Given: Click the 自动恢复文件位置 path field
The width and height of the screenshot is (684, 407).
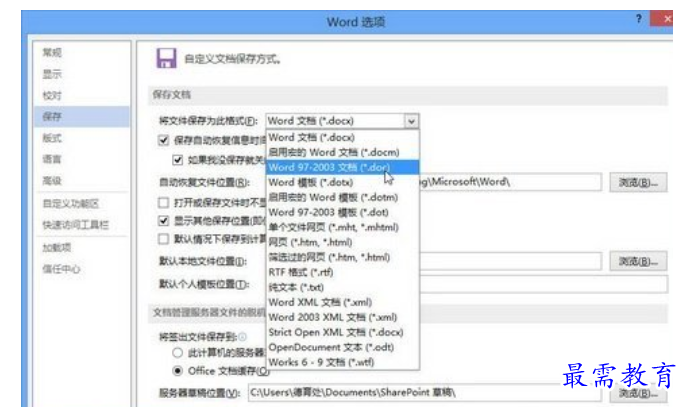Looking at the screenshot, I should (x=510, y=182).
